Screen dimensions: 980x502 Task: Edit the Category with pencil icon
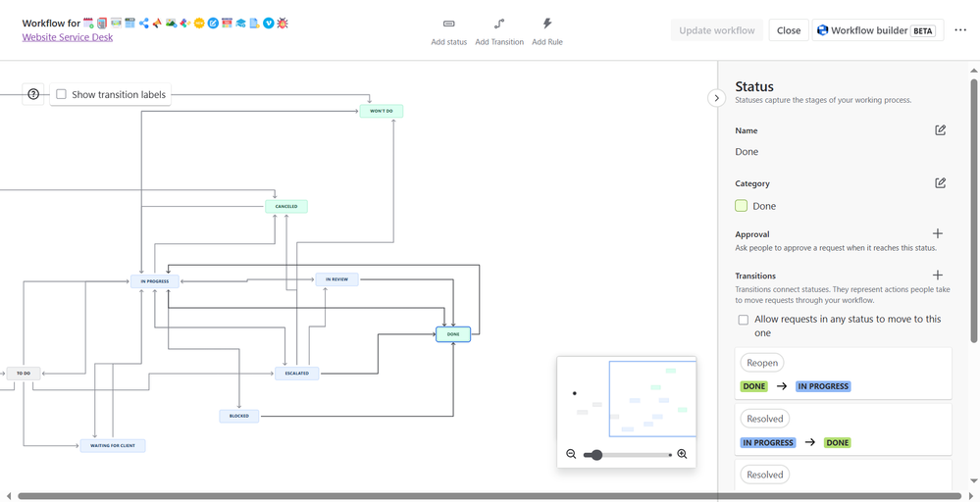pyautogui.click(x=940, y=183)
